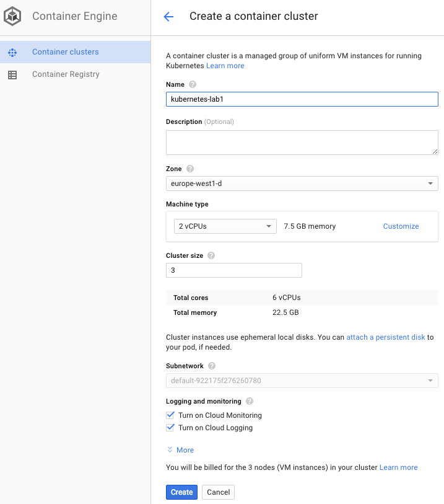The width and height of the screenshot is (444, 504).
Task: Click the blue back arrow
Action: click(x=168, y=17)
